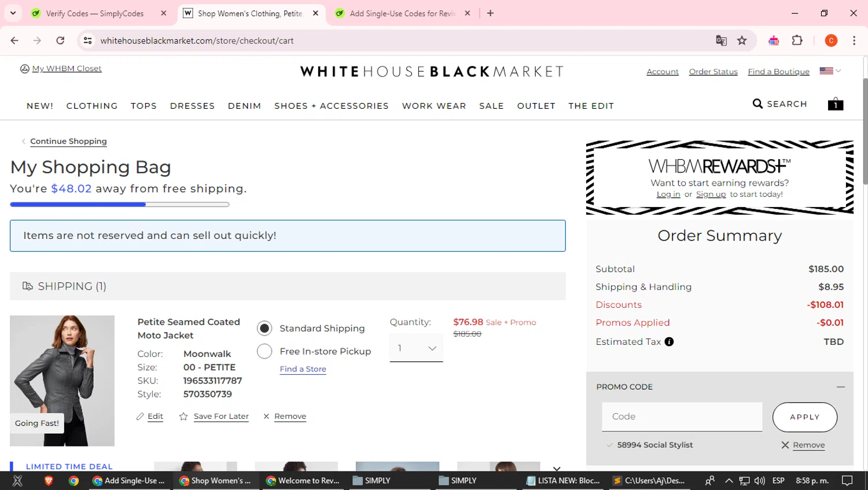Open new browser tab
The width and height of the screenshot is (868, 490).
491,13
